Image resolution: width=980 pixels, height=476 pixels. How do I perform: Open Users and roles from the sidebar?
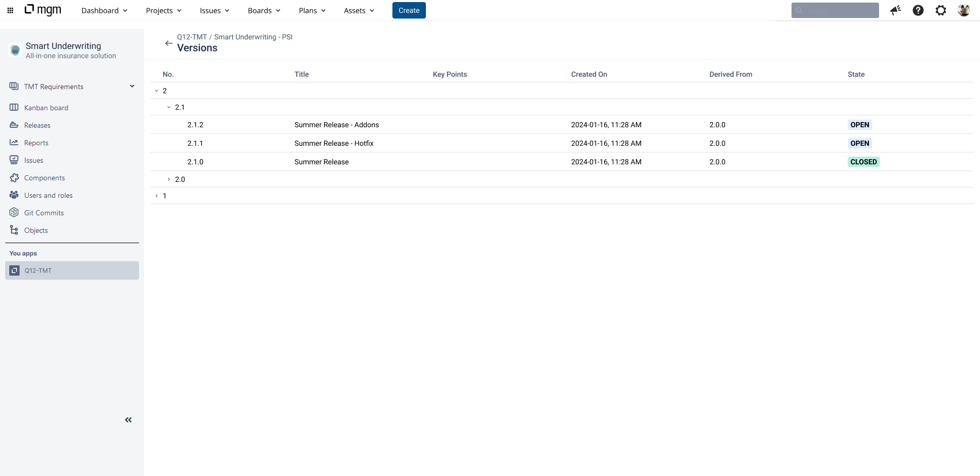pos(13,195)
